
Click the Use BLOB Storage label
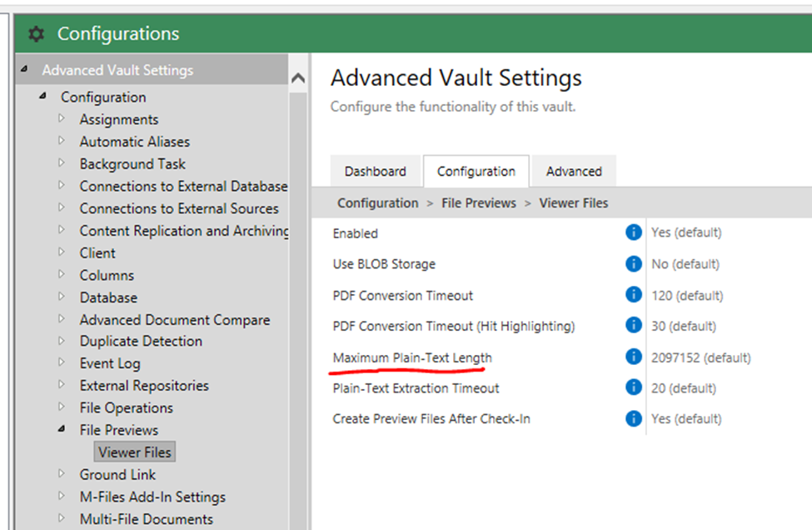(384, 263)
